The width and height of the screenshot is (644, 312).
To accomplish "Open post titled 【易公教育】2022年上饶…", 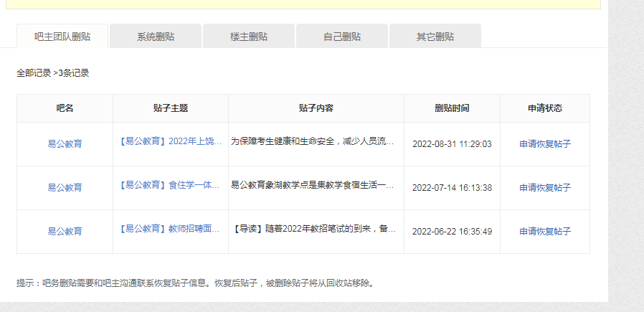I will 170,142.
